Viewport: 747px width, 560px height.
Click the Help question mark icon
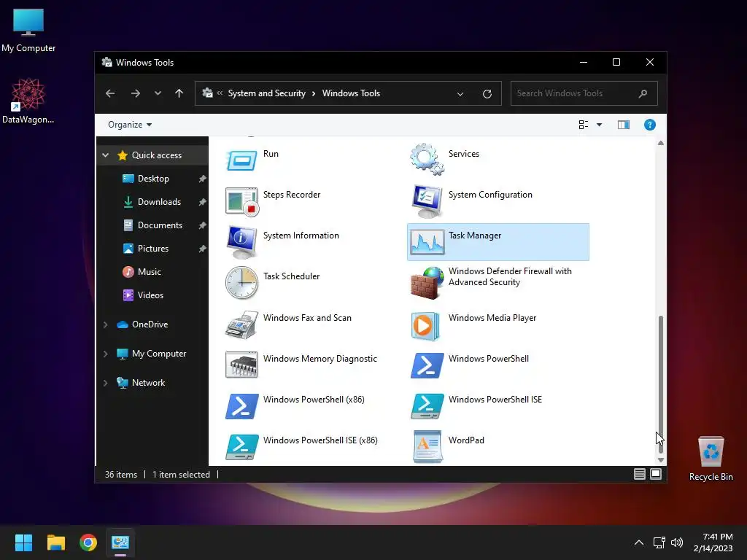click(650, 125)
